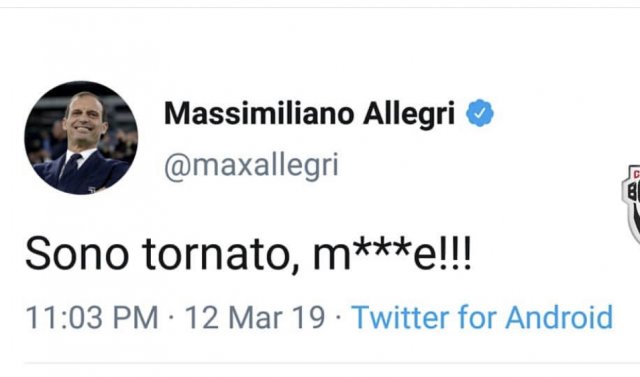This screenshot has width=640, height=377.
Task: Click the word Twitter in the source link
Action: pos(401,317)
